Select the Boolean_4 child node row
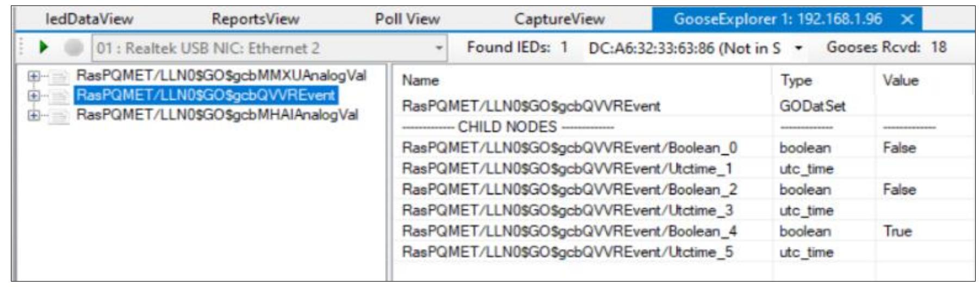Image resolution: width=980 pixels, height=287 pixels. click(x=569, y=231)
